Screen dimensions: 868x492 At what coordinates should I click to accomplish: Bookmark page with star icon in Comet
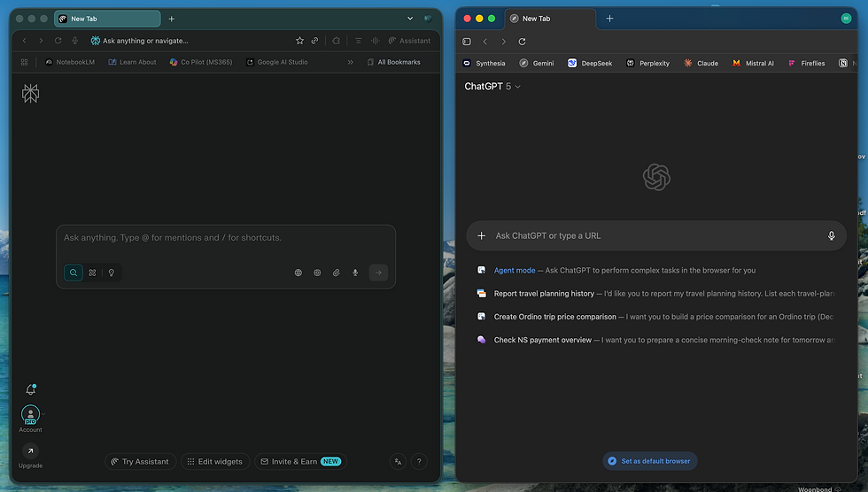[299, 41]
